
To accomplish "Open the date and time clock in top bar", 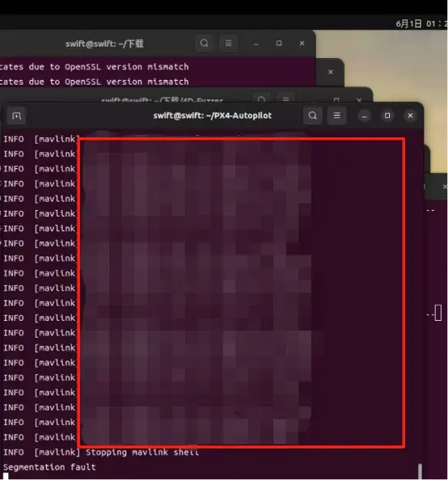I will [421, 23].
